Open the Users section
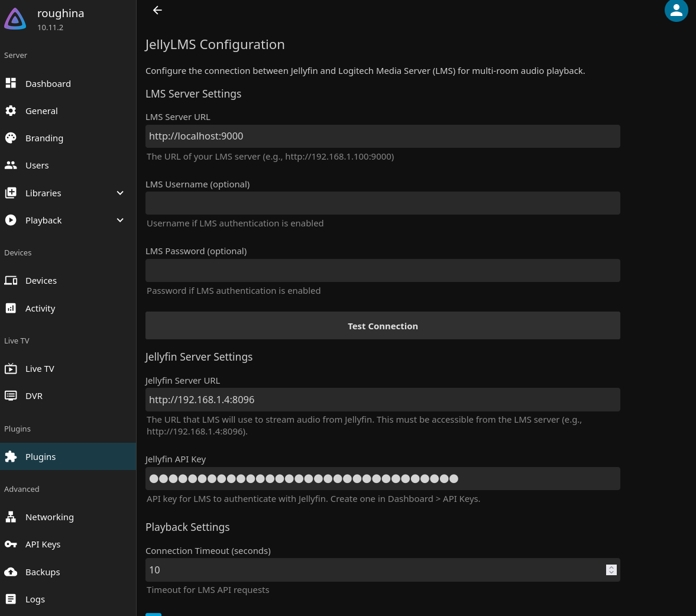696x616 pixels. click(37, 165)
